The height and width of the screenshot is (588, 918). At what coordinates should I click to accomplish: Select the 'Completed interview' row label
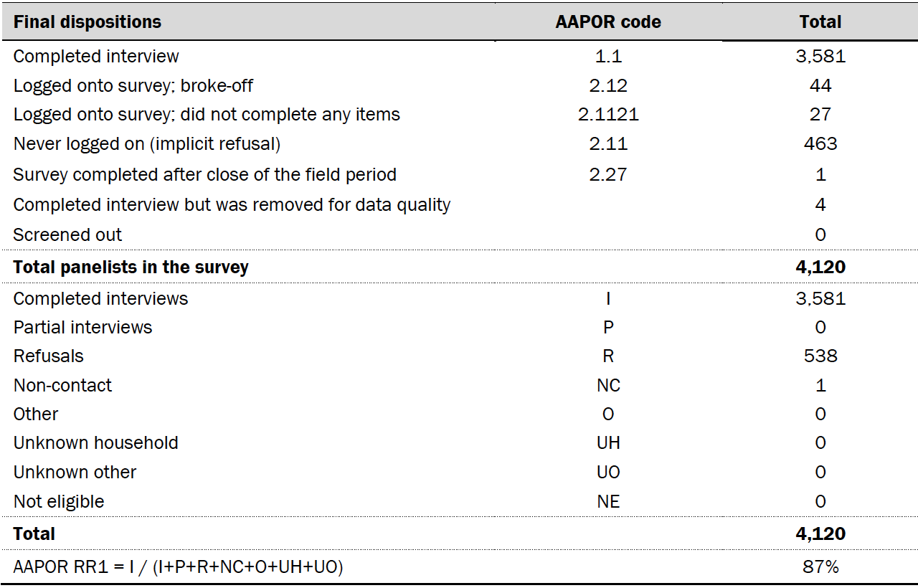(x=96, y=56)
